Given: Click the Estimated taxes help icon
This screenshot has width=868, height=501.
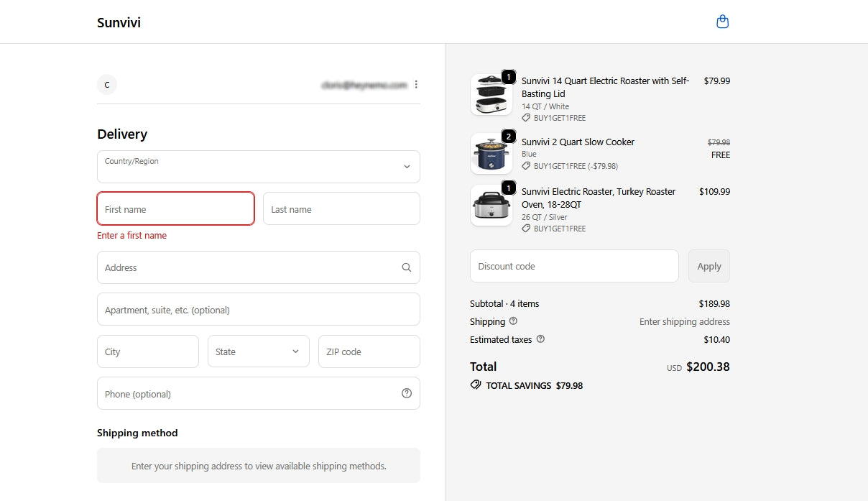Looking at the screenshot, I should (540, 339).
